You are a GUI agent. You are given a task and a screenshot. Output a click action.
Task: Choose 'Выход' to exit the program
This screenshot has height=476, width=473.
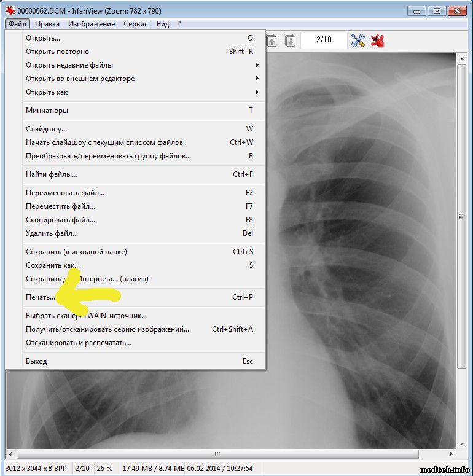coord(36,361)
